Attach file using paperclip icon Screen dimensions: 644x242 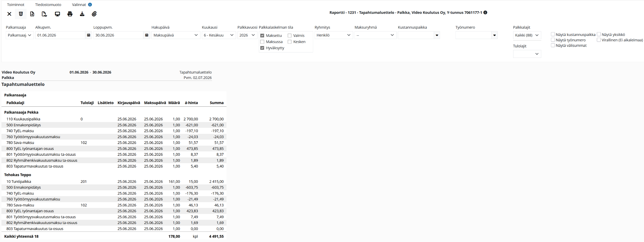click(x=94, y=14)
